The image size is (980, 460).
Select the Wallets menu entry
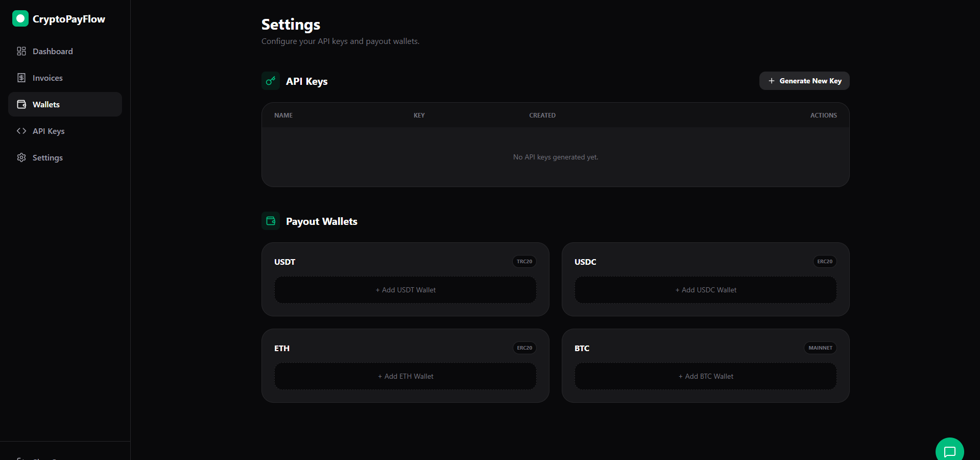tap(46, 104)
